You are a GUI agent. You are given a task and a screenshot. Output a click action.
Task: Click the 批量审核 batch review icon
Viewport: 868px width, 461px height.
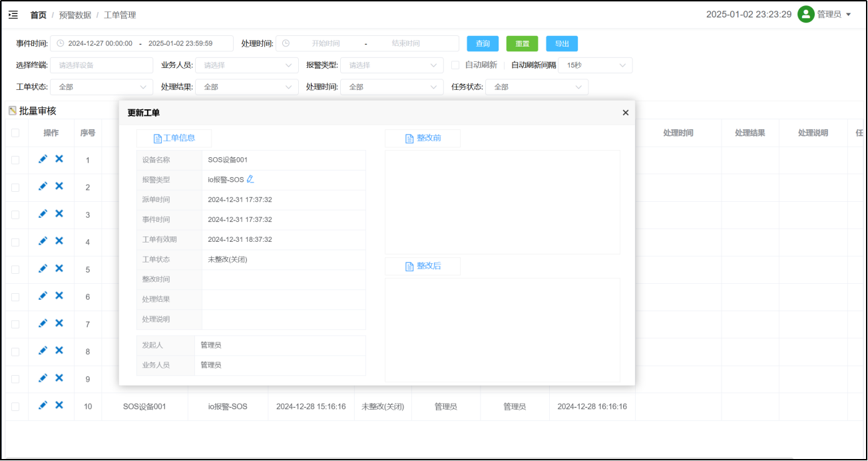tap(13, 111)
